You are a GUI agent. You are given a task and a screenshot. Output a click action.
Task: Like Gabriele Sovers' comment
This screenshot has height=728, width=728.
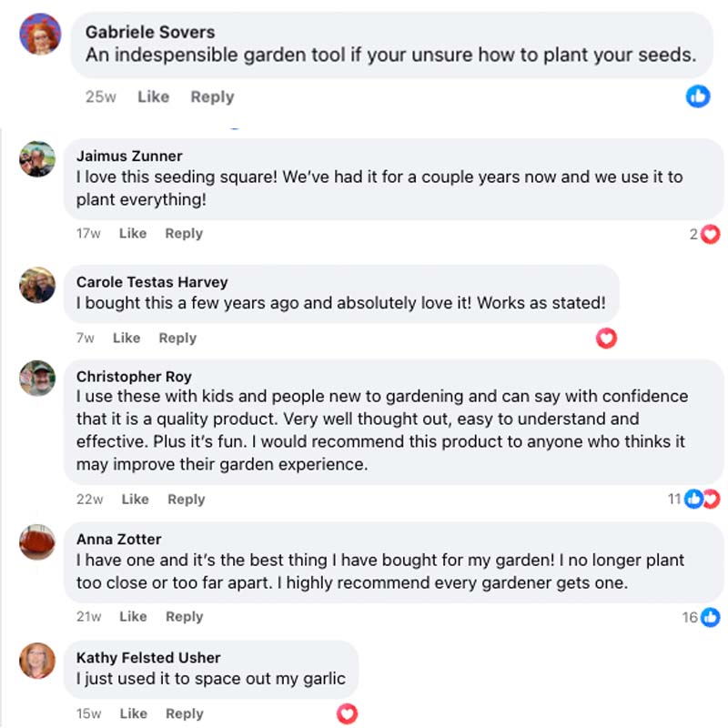pyautogui.click(x=153, y=96)
